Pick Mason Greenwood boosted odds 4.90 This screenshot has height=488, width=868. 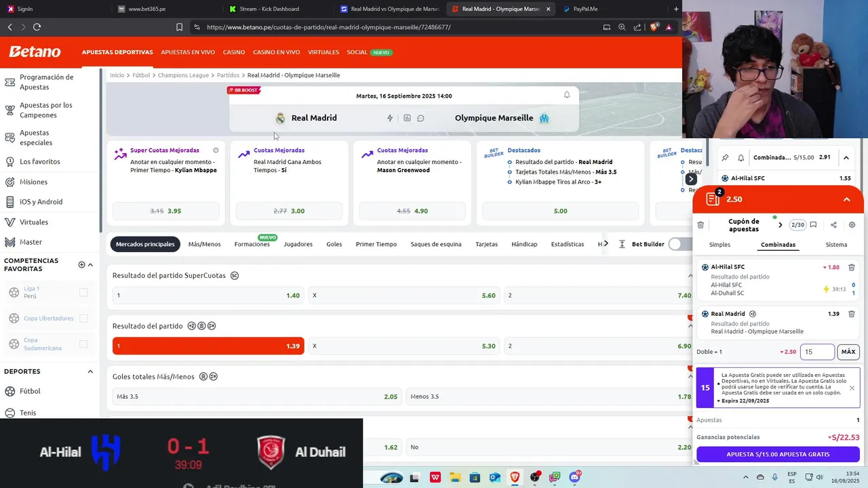(x=412, y=211)
